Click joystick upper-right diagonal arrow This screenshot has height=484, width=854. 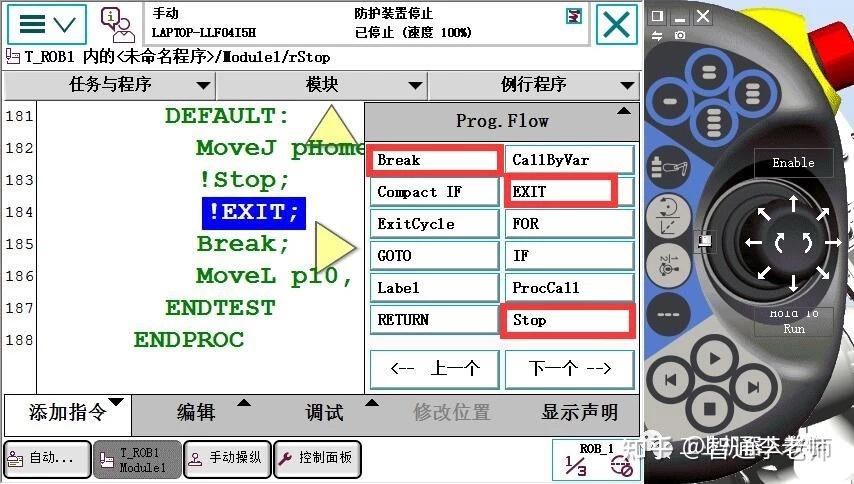[822, 213]
